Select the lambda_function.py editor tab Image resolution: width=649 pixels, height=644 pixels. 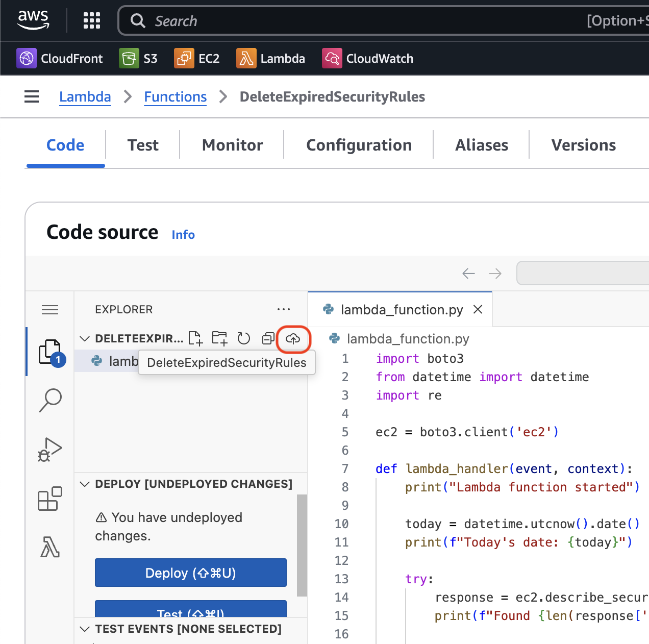[x=401, y=309]
